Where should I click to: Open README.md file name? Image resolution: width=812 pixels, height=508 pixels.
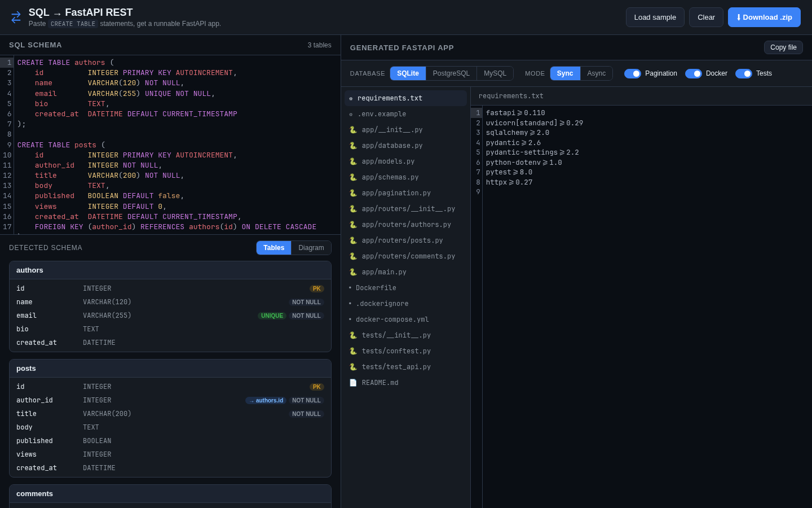tap(380, 383)
